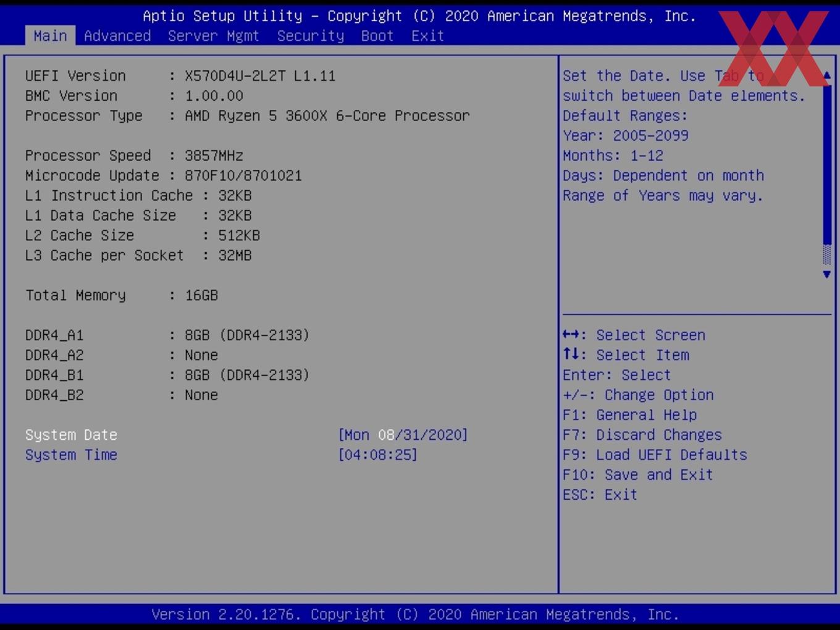The height and width of the screenshot is (630, 840).
Task: Click the BMC Version value 1.00.00
Action: 214,96
